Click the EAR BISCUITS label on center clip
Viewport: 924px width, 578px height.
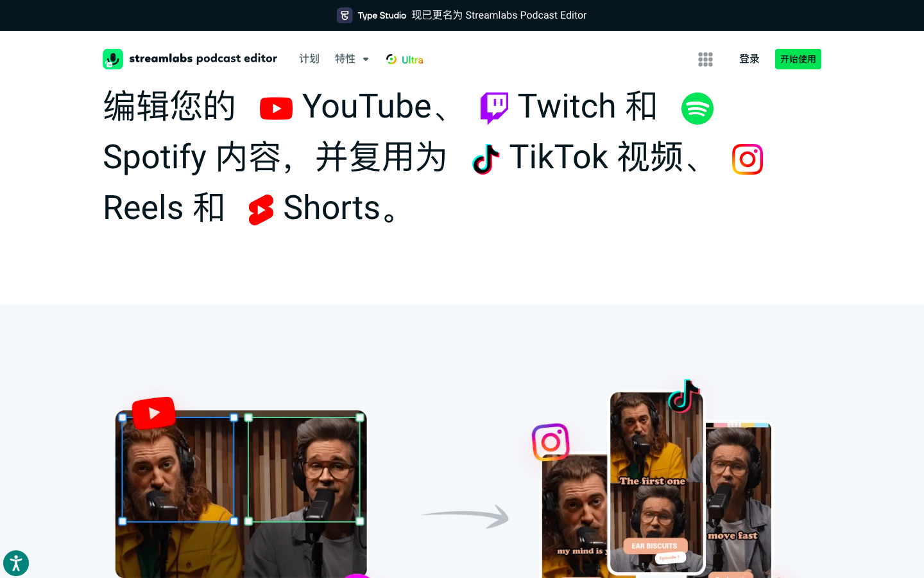tap(654, 546)
